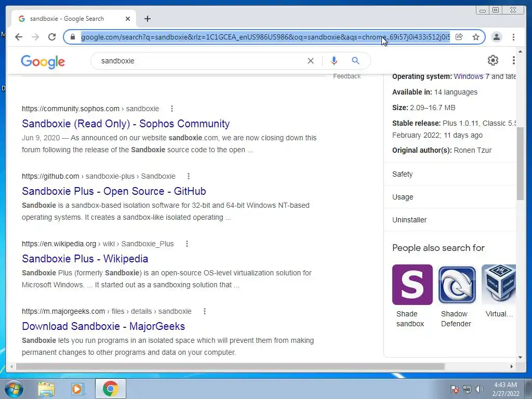Image resolution: width=532 pixels, height=399 pixels.
Task: Bookmark this tab with the star icon
Action: [x=476, y=37]
